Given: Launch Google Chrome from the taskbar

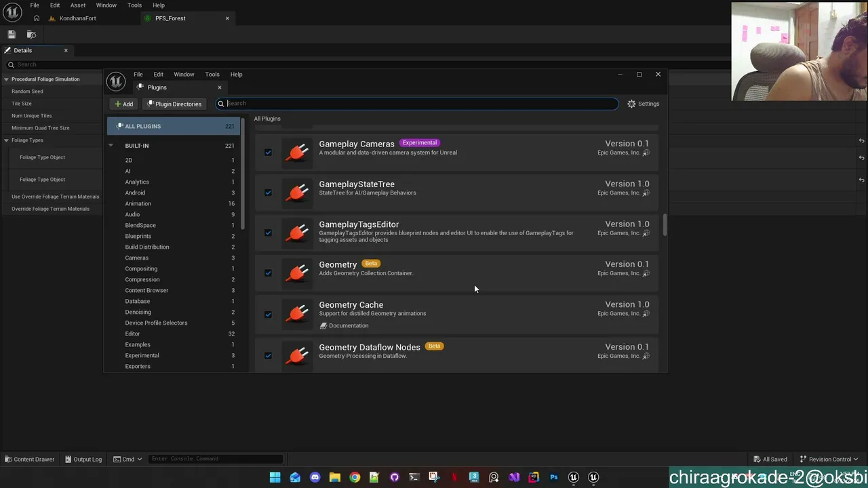Looking at the screenshot, I should coord(355,477).
